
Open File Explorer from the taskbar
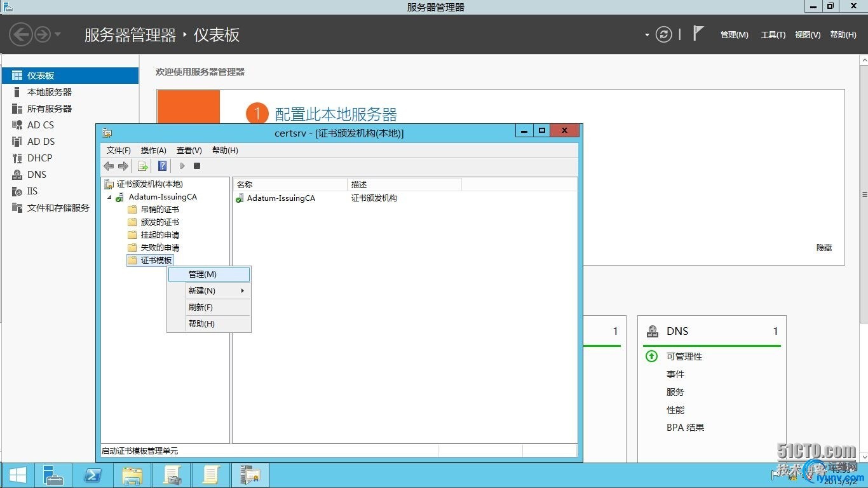(x=133, y=475)
